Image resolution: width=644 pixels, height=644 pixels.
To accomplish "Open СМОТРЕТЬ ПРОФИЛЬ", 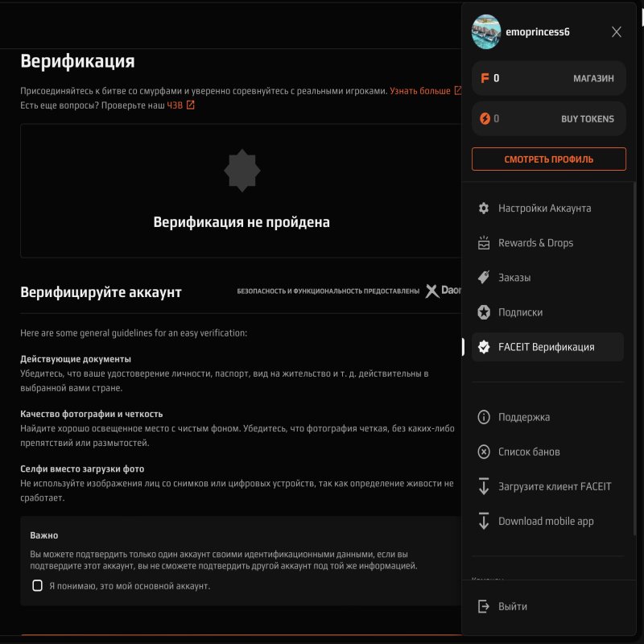I will point(547,159).
